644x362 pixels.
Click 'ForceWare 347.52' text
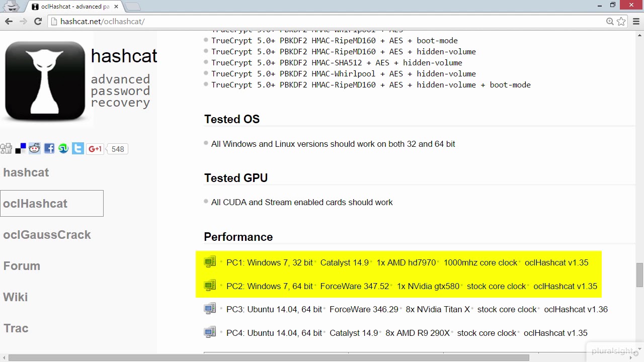[x=355, y=286]
